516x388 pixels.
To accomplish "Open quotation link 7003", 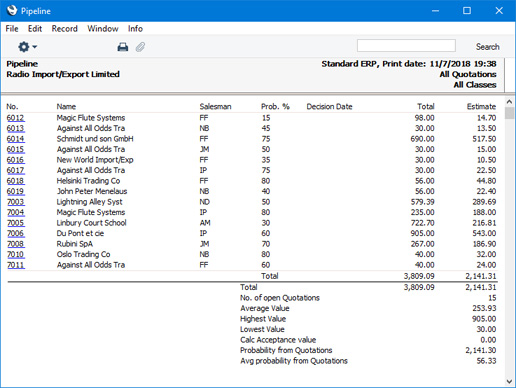I will 15,202.
